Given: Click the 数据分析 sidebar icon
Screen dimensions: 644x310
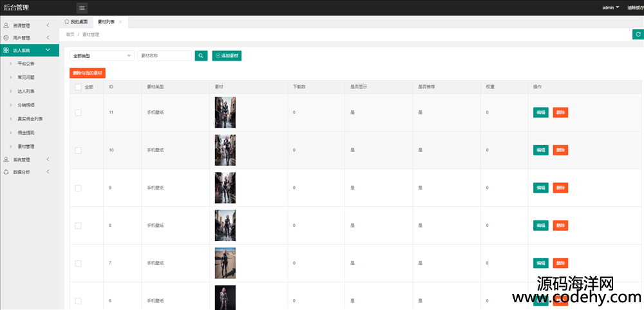Looking at the screenshot, I should [x=6, y=172].
